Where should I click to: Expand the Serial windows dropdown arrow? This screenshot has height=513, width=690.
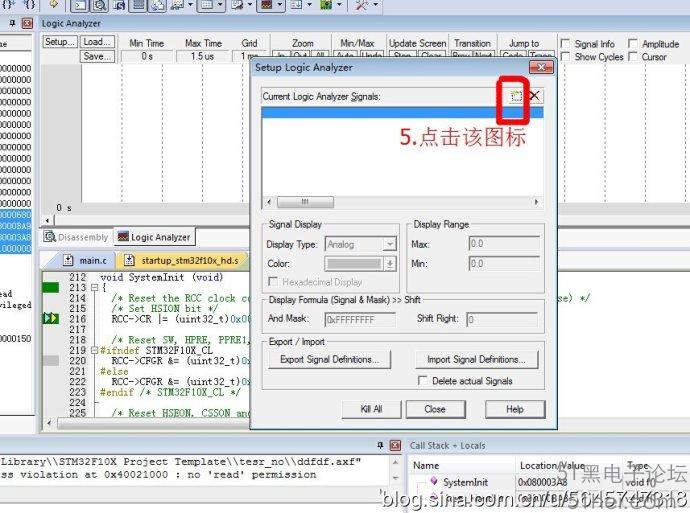click(250, 5)
